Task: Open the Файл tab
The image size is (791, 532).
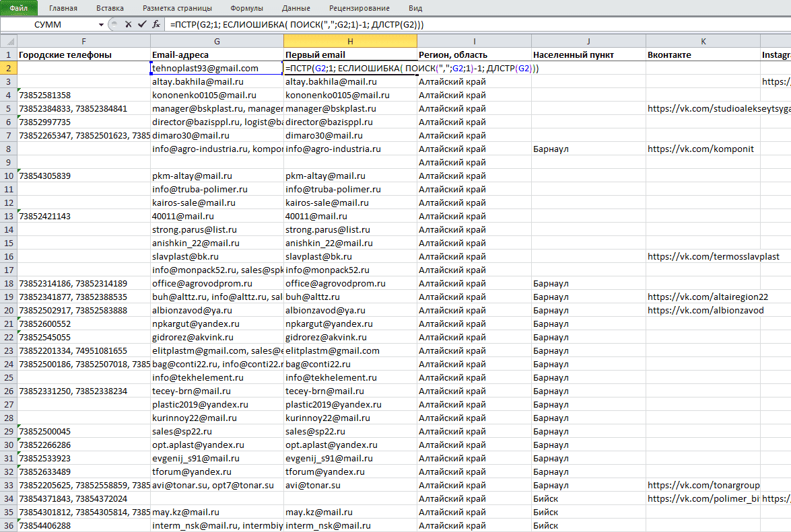Action: click(19, 8)
